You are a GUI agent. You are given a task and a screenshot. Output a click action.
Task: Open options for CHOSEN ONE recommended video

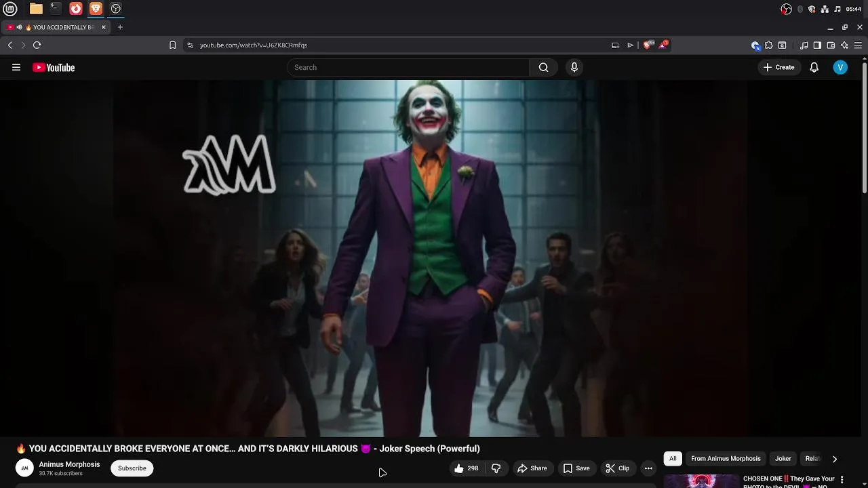coord(842,479)
